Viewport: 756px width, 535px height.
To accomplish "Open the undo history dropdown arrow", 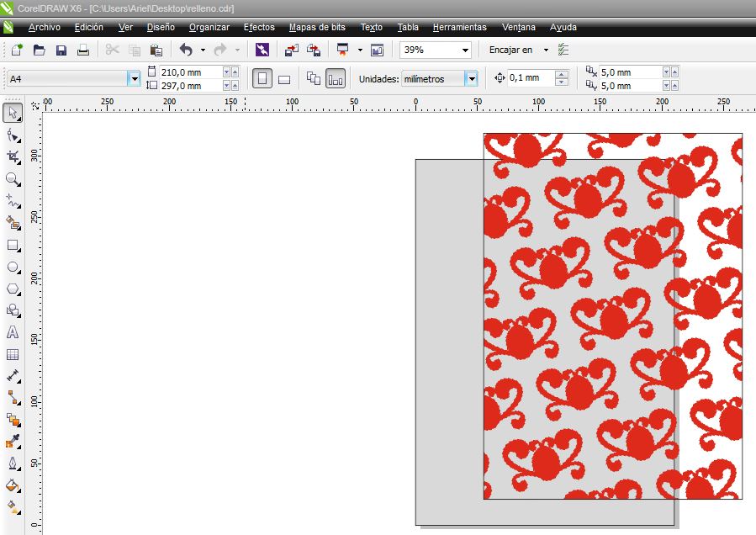I will click(x=203, y=50).
